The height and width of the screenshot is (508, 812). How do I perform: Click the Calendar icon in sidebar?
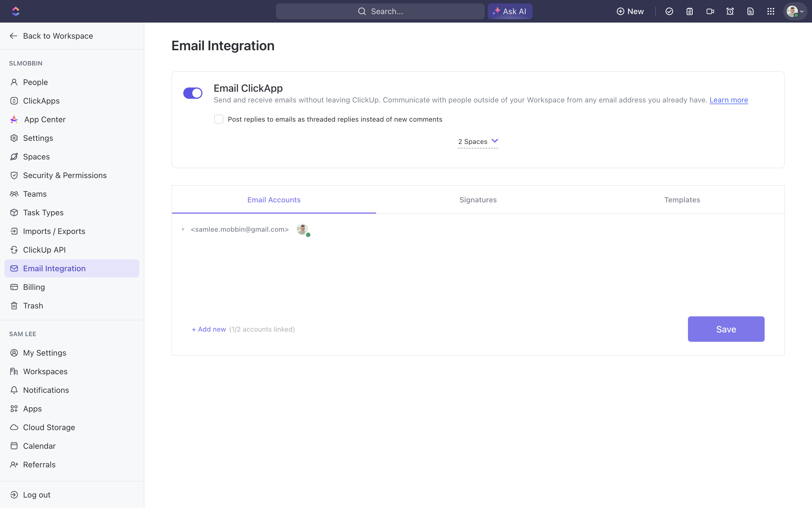(x=14, y=446)
